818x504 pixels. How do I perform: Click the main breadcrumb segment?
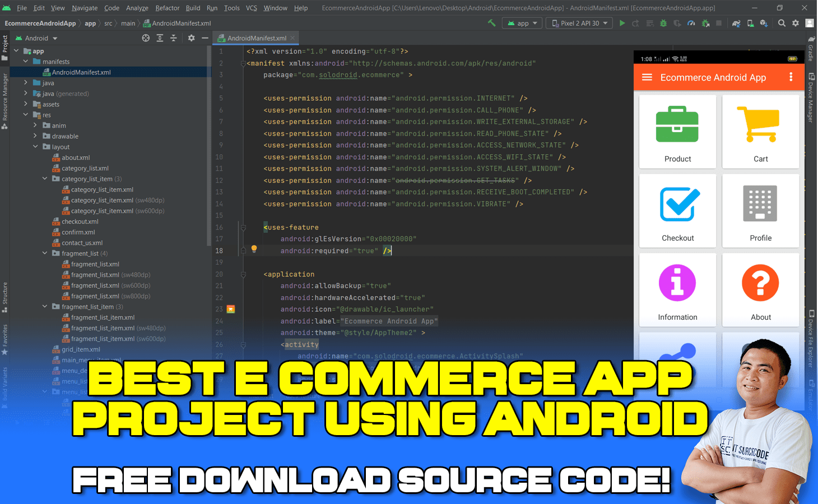[128, 24]
